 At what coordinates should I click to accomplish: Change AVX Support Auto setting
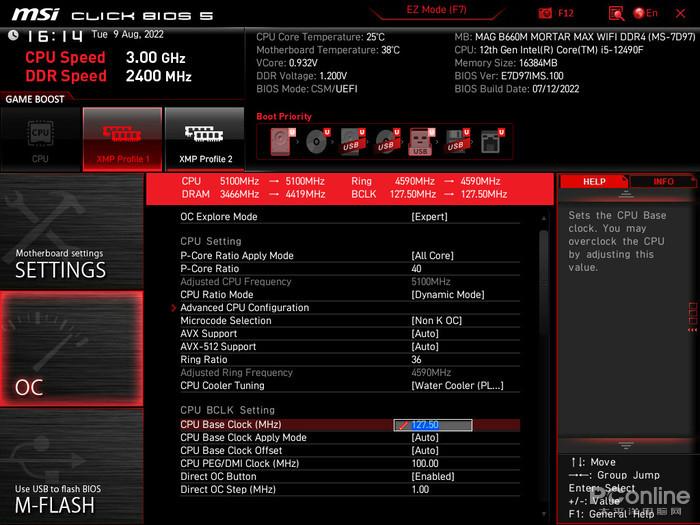click(x=425, y=333)
